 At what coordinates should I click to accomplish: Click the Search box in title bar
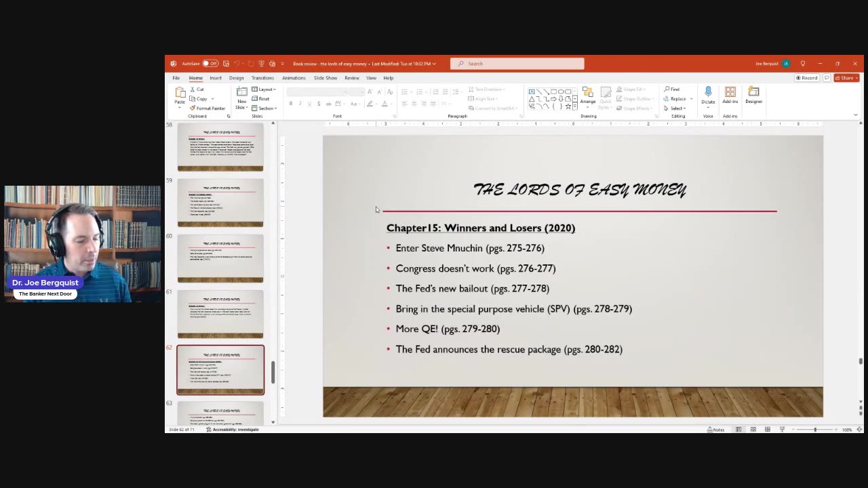(517, 64)
